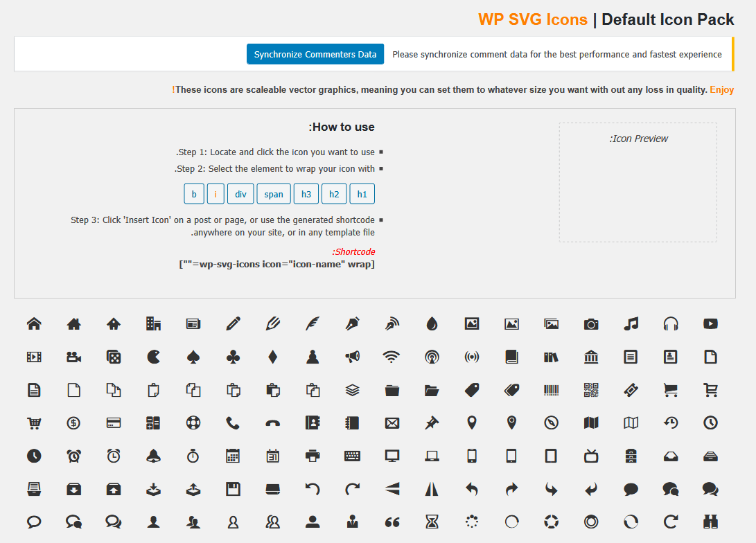The image size is (756, 543).
Task: Click the Icon Preview box
Action: point(638,182)
